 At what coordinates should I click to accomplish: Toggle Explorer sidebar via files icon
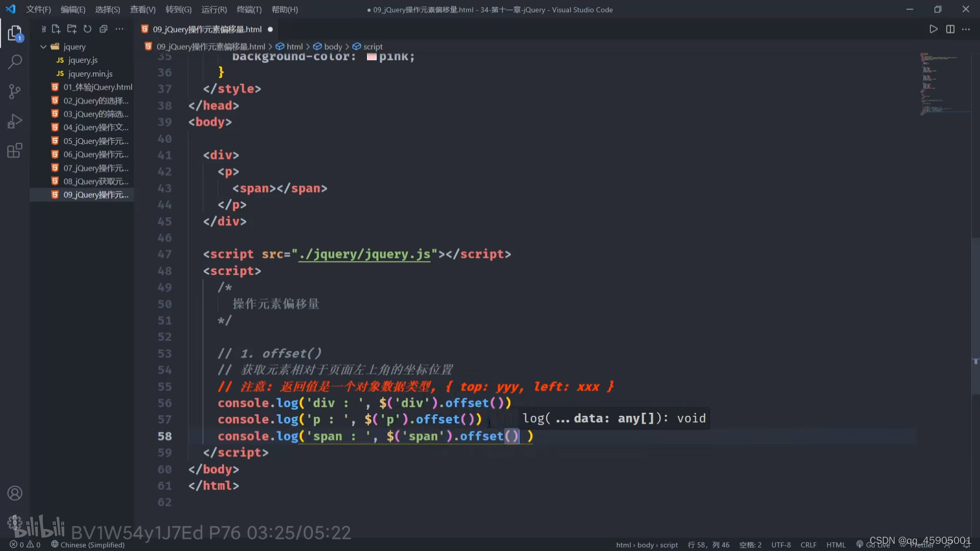click(15, 33)
